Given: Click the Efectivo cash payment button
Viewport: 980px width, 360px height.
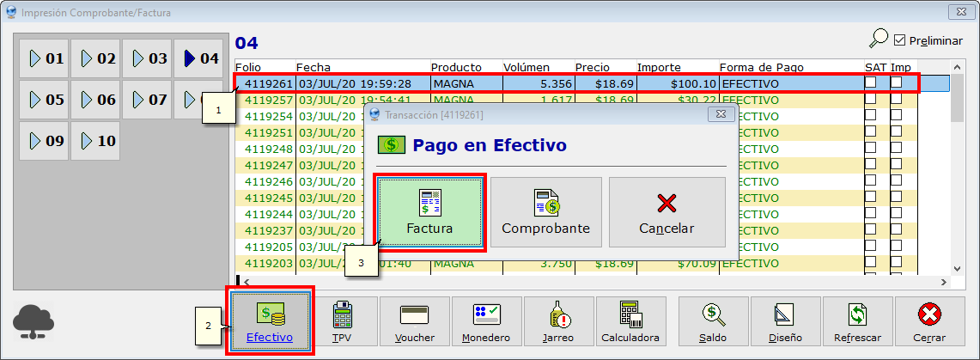Looking at the screenshot, I should click(x=270, y=321).
